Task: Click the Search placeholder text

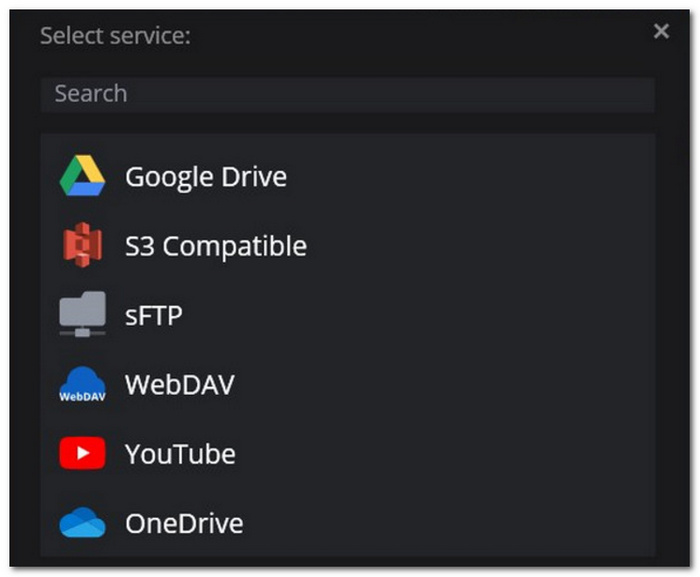Action: pyautogui.click(x=90, y=94)
